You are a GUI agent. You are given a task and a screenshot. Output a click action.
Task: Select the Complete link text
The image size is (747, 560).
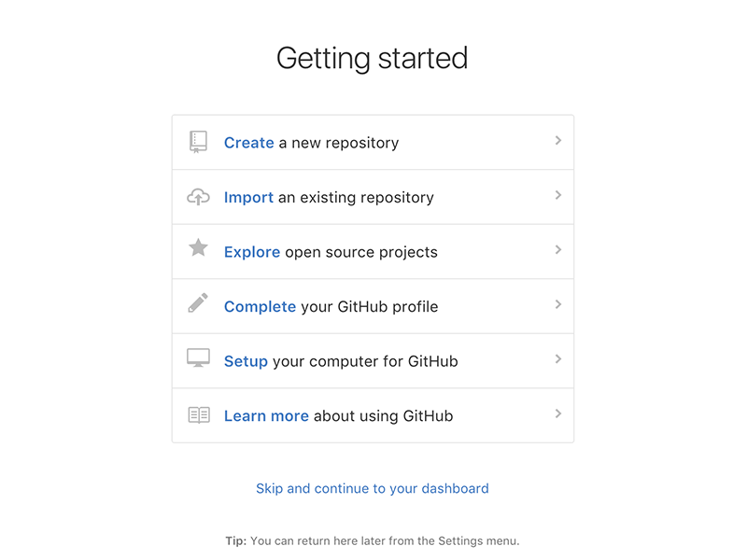[x=260, y=307]
